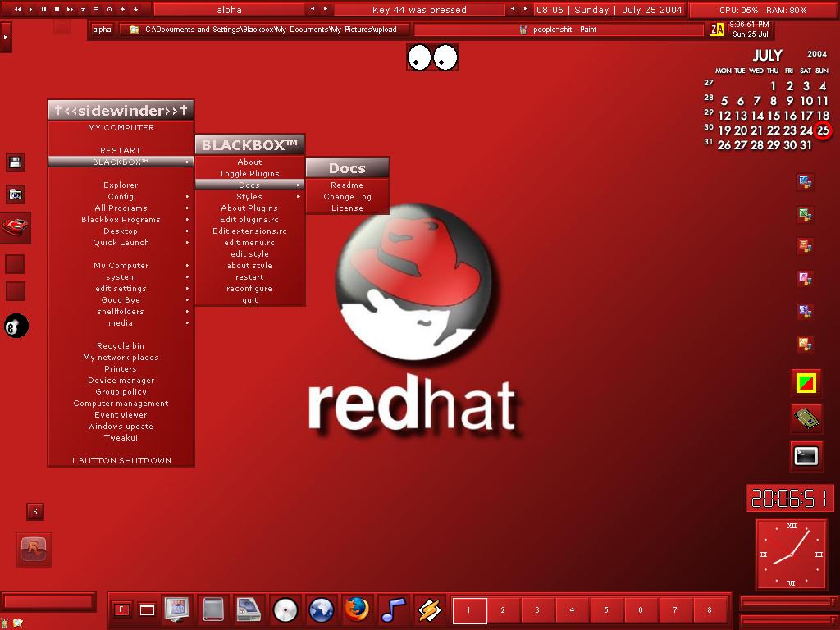Screen dimensions: 840x630
Task: Click the left arrow beside the alpha workspace label
Action: 313,9
